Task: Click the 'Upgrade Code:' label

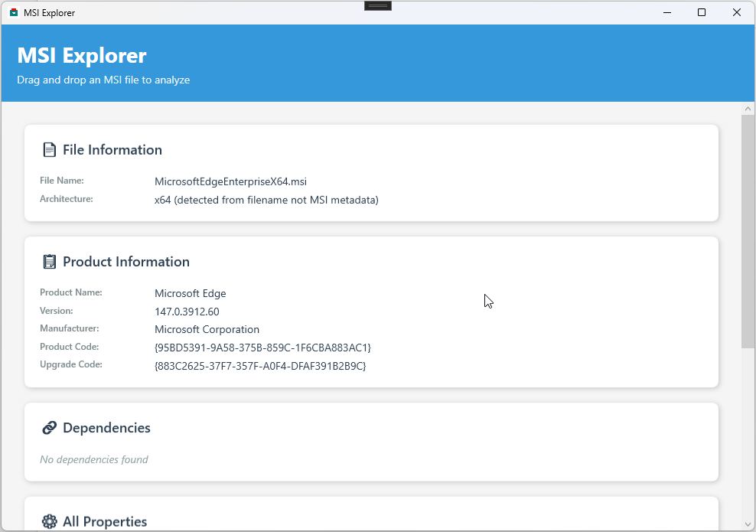Action: pos(71,364)
